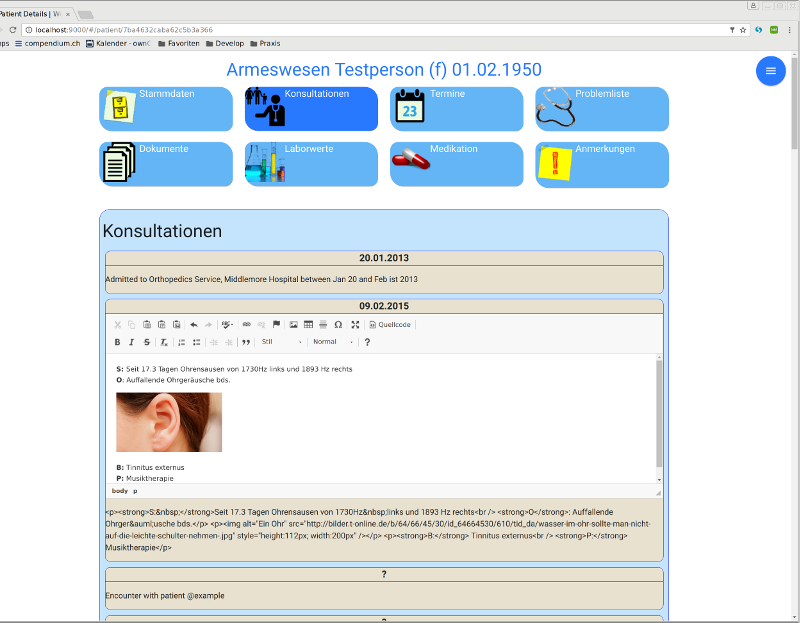Image resolution: width=800 pixels, height=623 pixels.
Task: Expand the '?' consultation header
Action: point(384,575)
